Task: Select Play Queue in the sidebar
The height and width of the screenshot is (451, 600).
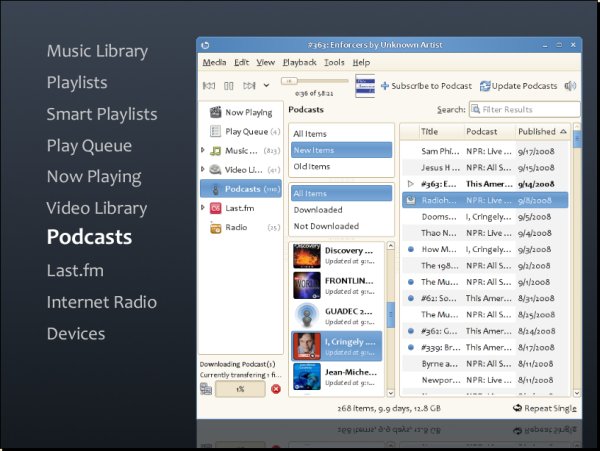Action: 241,132
